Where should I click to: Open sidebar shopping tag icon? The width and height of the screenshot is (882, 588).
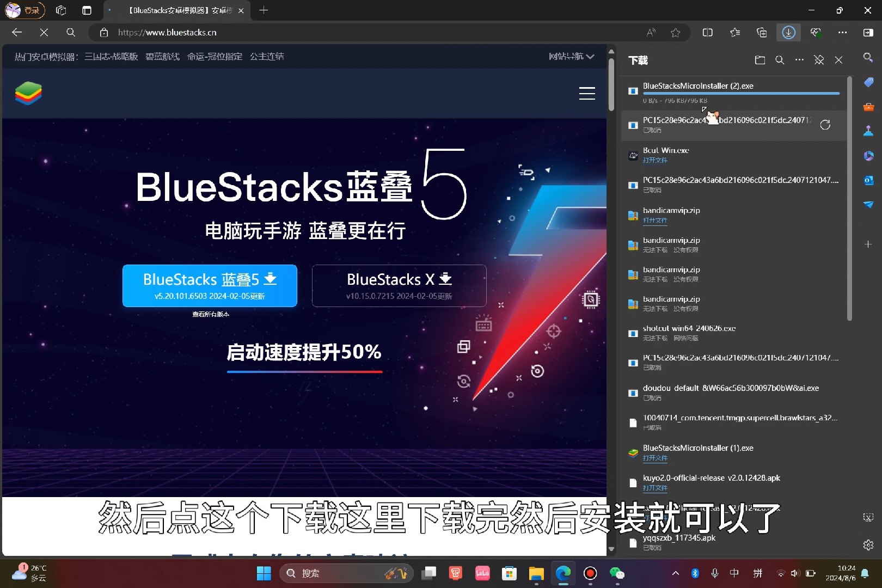pyautogui.click(x=868, y=82)
